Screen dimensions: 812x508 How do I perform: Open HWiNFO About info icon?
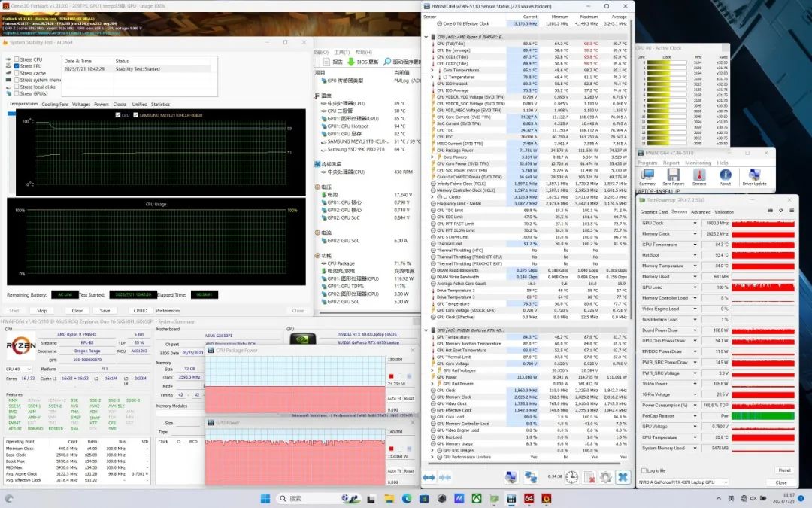725,175
